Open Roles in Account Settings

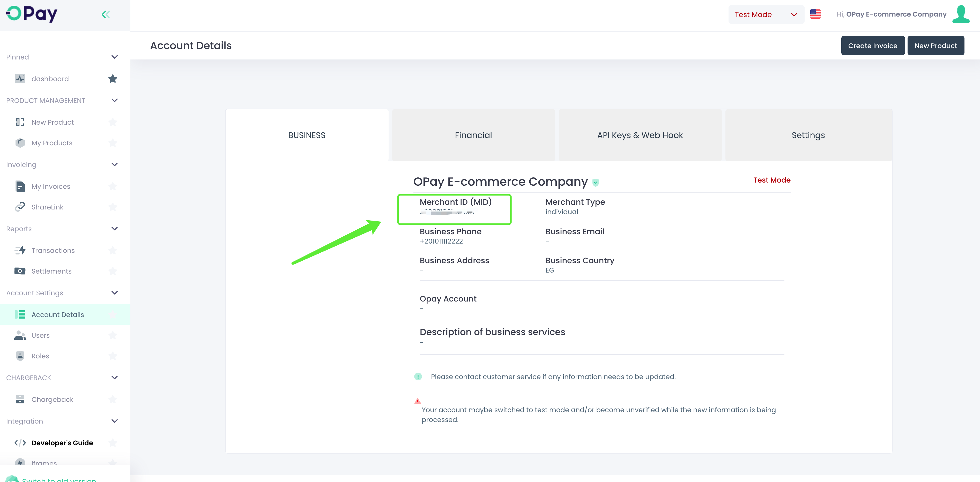[40, 356]
